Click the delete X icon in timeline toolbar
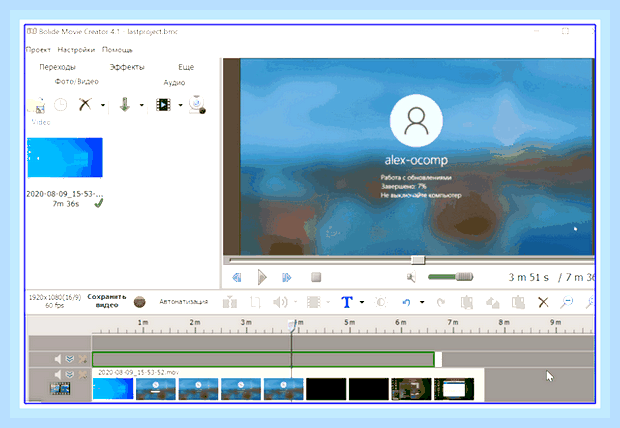Screen dimensions: 620x428 [543, 302]
